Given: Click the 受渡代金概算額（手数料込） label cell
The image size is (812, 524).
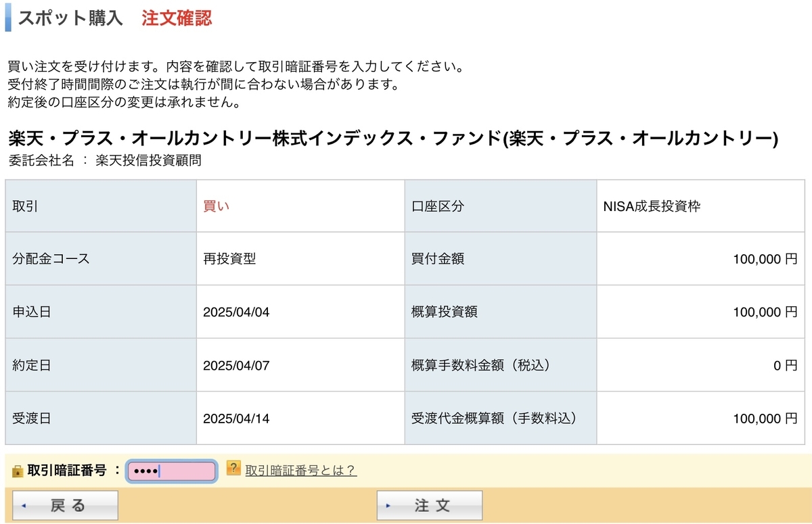Looking at the screenshot, I should pos(501,419).
